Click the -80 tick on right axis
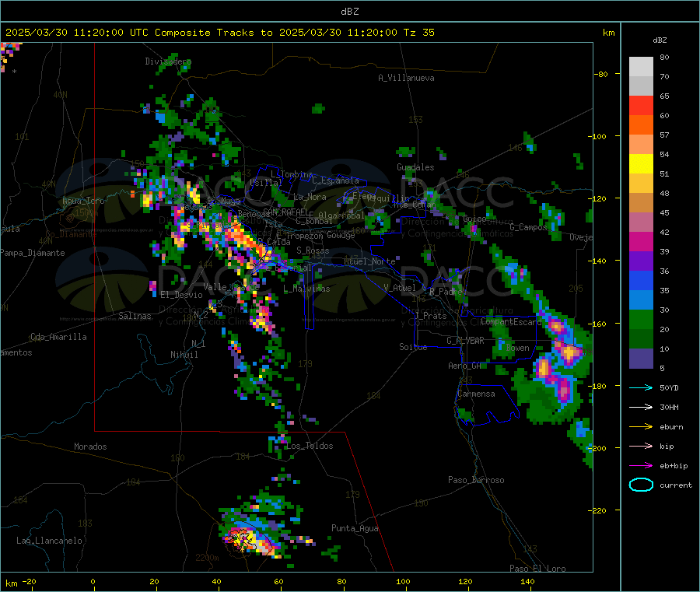 point(601,74)
